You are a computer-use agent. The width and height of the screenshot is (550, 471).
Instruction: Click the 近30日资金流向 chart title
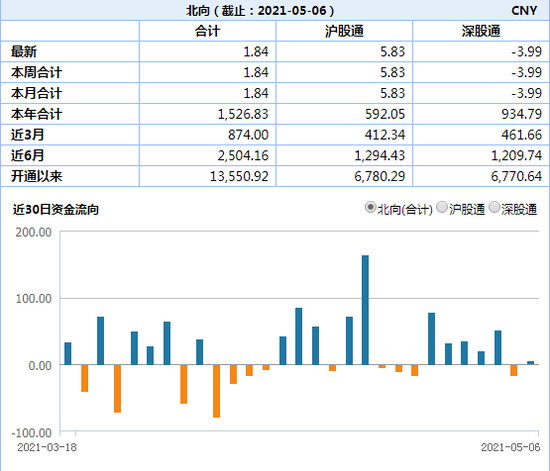pyautogui.click(x=56, y=209)
